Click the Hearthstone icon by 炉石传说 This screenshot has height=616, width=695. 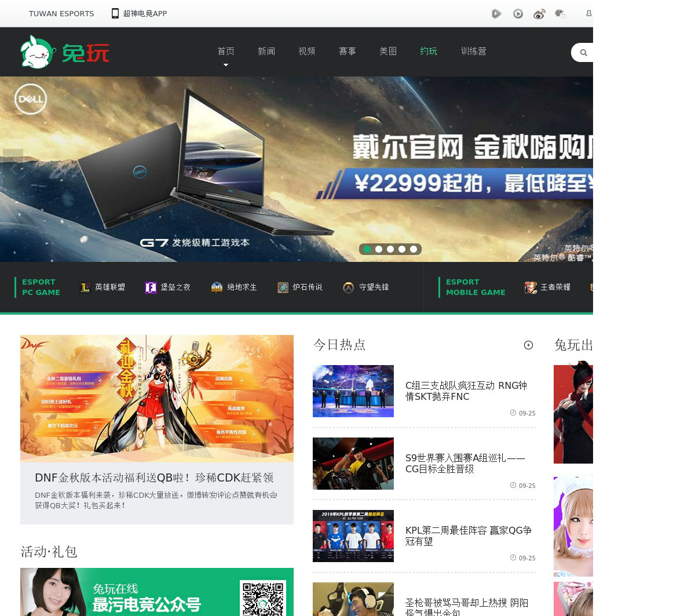(x=283, y=287)
